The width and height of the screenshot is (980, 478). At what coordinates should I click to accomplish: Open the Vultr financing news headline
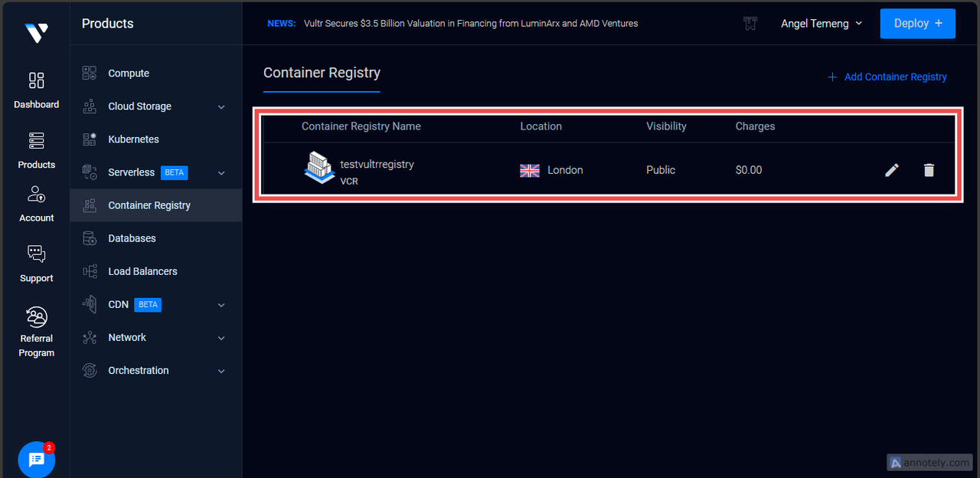pyautogui.click(x=471, y=24)
